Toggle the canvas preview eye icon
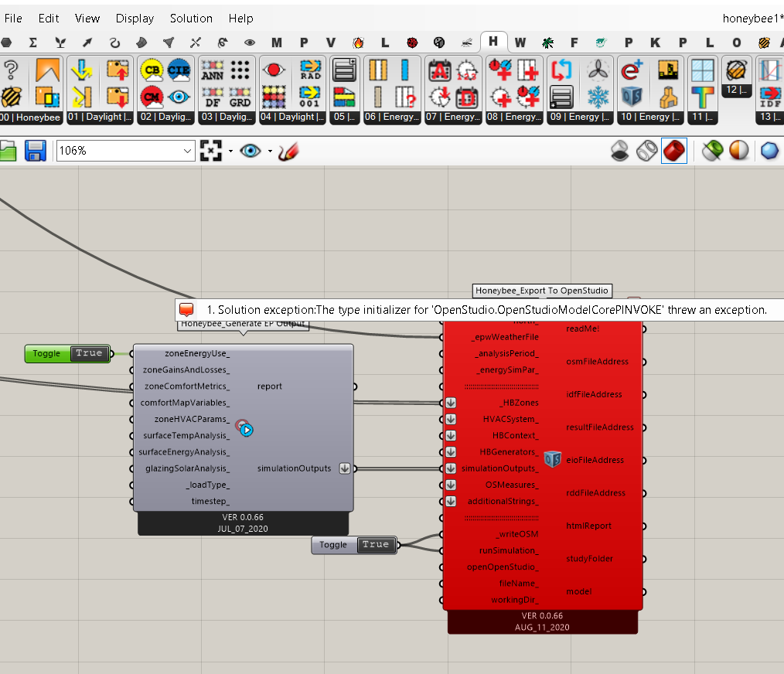 pos(250,151)
